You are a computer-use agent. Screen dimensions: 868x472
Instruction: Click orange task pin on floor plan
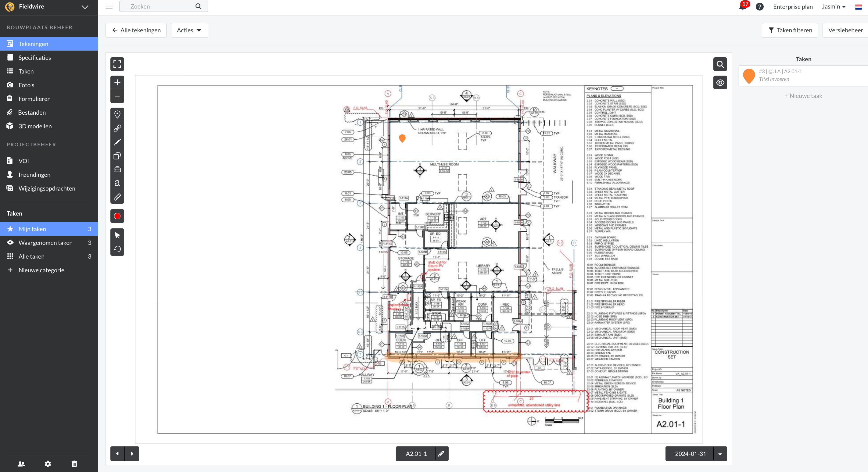tap(402, 138)
